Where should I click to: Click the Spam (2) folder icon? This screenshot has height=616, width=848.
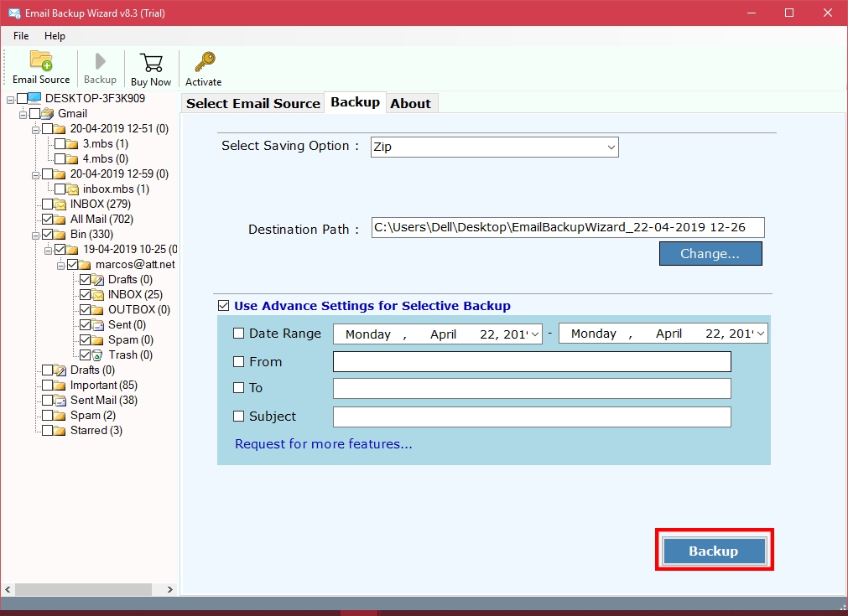pyautogui.click(x=60, y=416)
